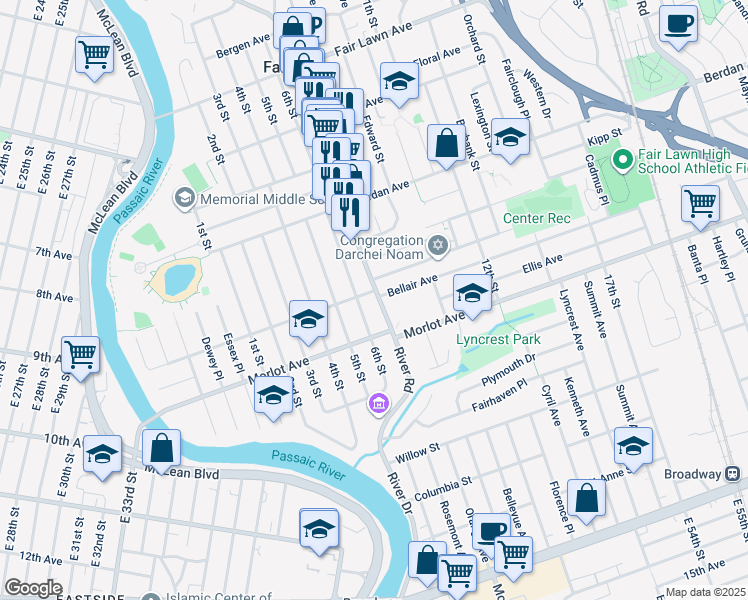This screenshot has width=748, height=600.
Task: Select the school marker on Bellair Ave
Action: (x=472, y=297)
